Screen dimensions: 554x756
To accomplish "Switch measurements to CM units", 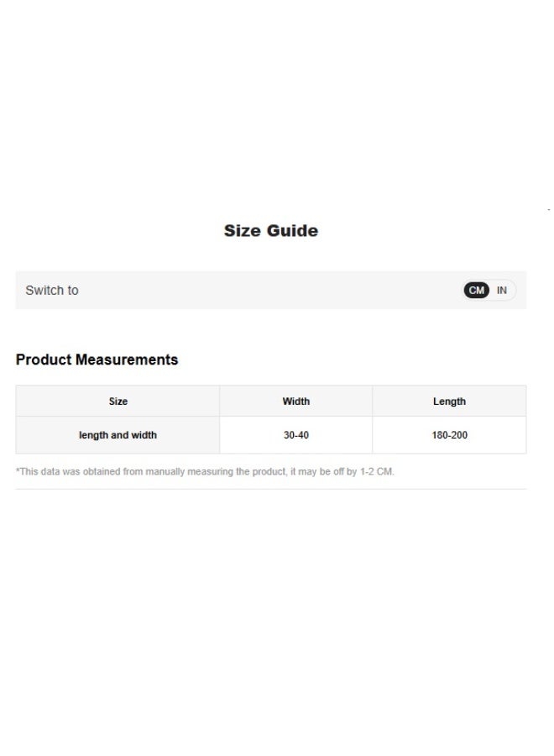I will point(477,291).
